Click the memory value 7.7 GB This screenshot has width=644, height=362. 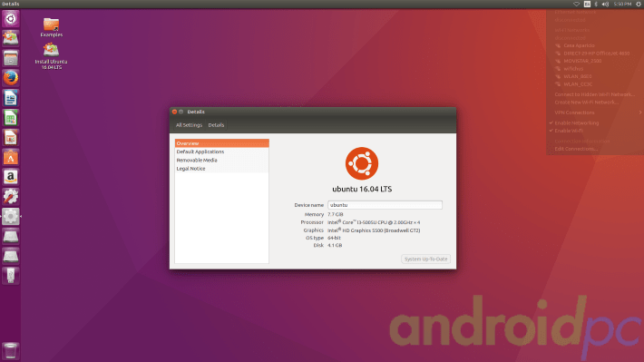coord(335,214)
